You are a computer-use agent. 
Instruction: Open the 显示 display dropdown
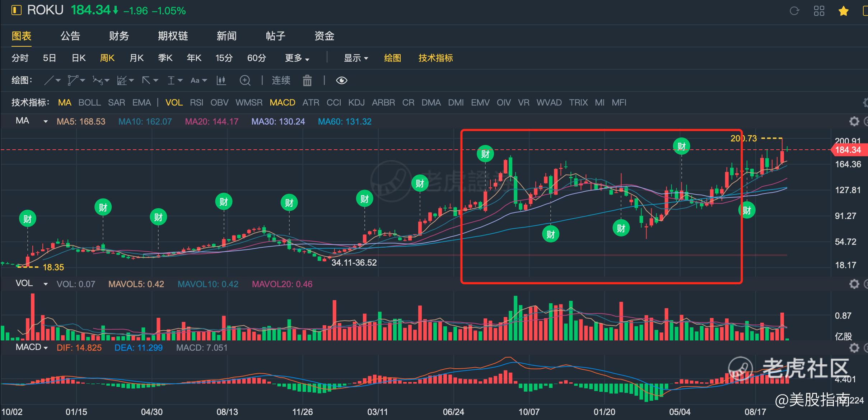(356, 58)
